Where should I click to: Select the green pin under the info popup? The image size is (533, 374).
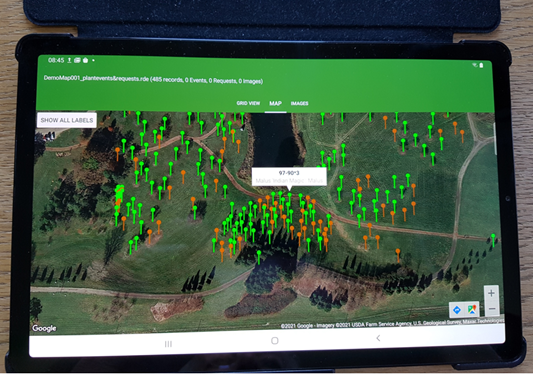(x=290, y=199)
